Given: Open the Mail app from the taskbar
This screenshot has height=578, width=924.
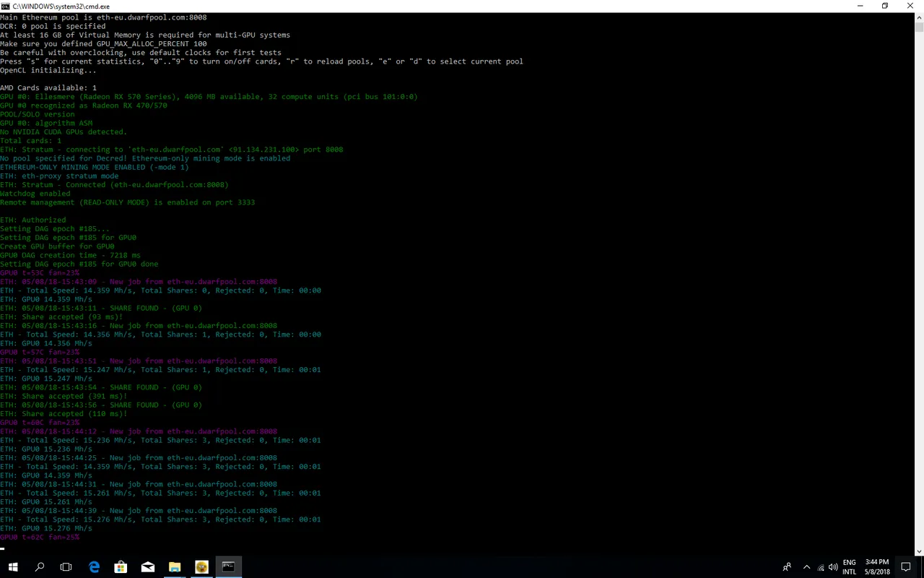Looking at the screenshot, I should 148,567.
